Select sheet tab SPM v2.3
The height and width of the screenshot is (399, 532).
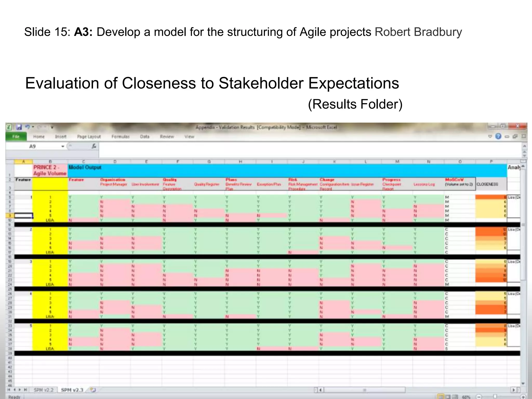(72, 390)
